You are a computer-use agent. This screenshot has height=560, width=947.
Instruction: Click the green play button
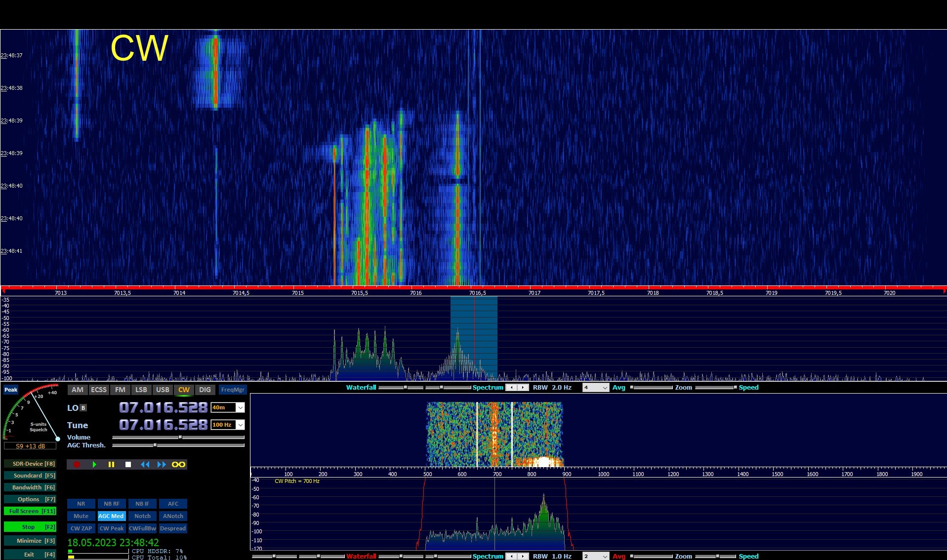[94, 464]
